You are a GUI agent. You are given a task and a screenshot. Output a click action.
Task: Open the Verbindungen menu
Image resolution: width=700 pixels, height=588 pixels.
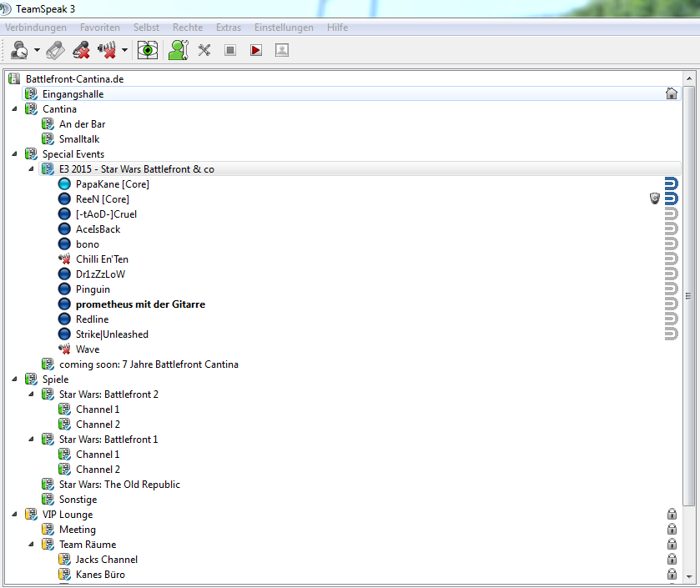pos(36,28)
